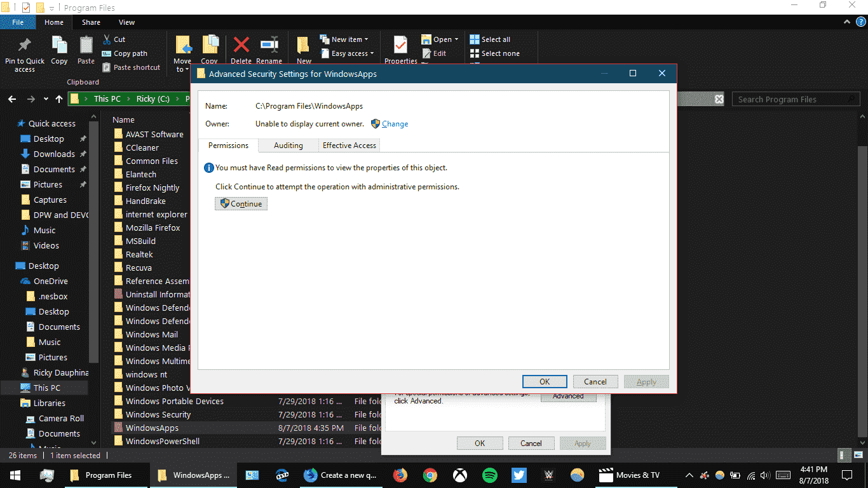
Task: Click Select all in the ribbon
Action: click(x=490, y=39)
